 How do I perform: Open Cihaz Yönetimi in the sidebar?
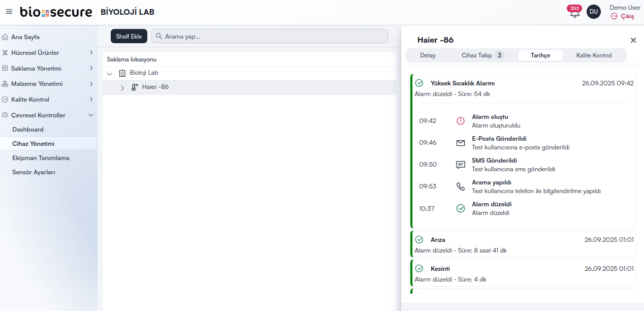[49, 144]
